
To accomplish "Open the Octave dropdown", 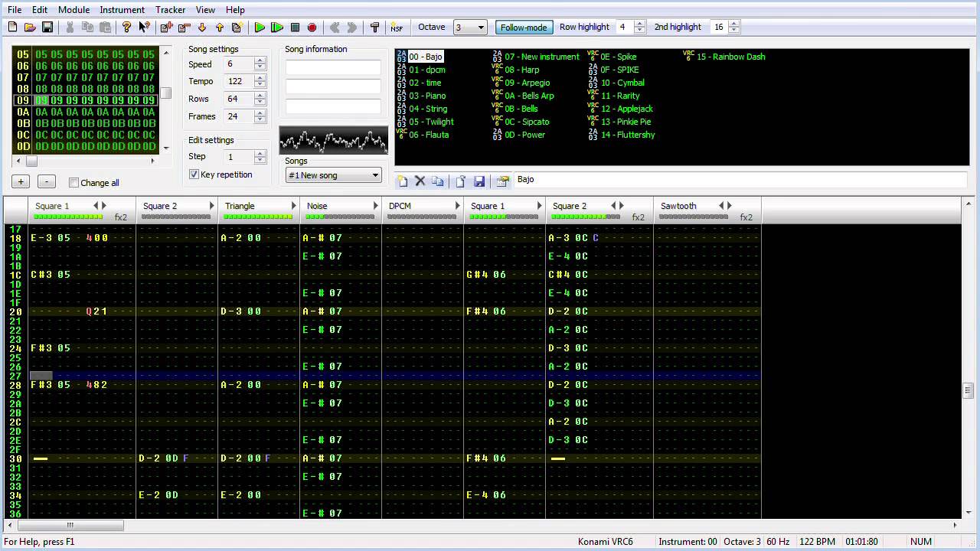I will [x=470, y=28].
